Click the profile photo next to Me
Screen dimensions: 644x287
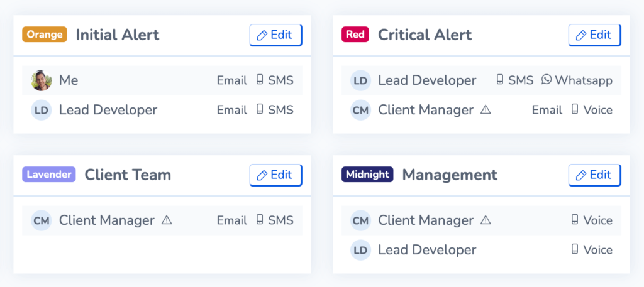[x=41, y=80]
